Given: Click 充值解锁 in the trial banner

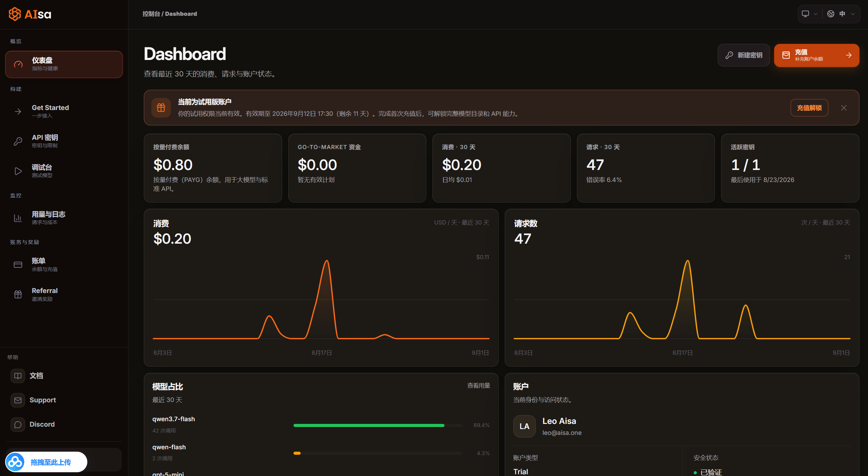Looking at the screenshot, I should click(x=809, y=108).
